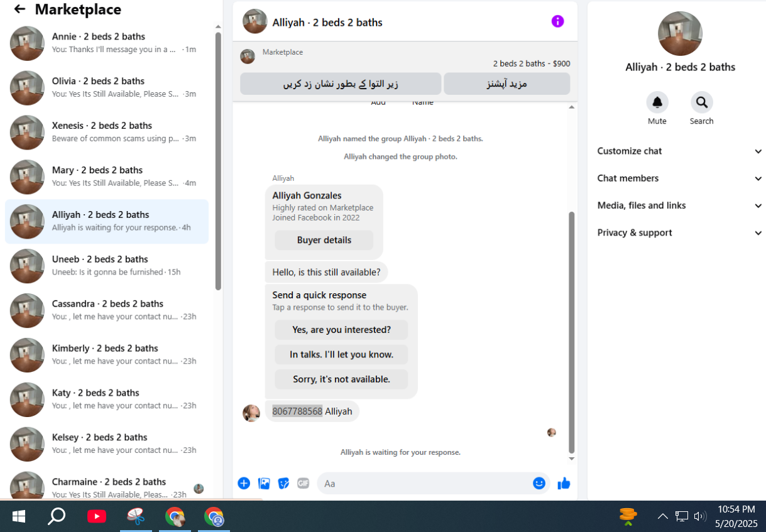The height and width of the screenshot is (532, 766).
Task: Click conversation list scrollbar
Action: coord(218,160)
